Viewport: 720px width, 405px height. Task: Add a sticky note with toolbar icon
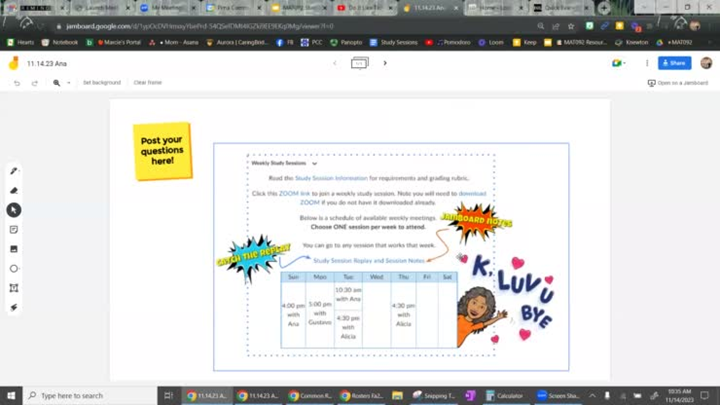point(14,229)
